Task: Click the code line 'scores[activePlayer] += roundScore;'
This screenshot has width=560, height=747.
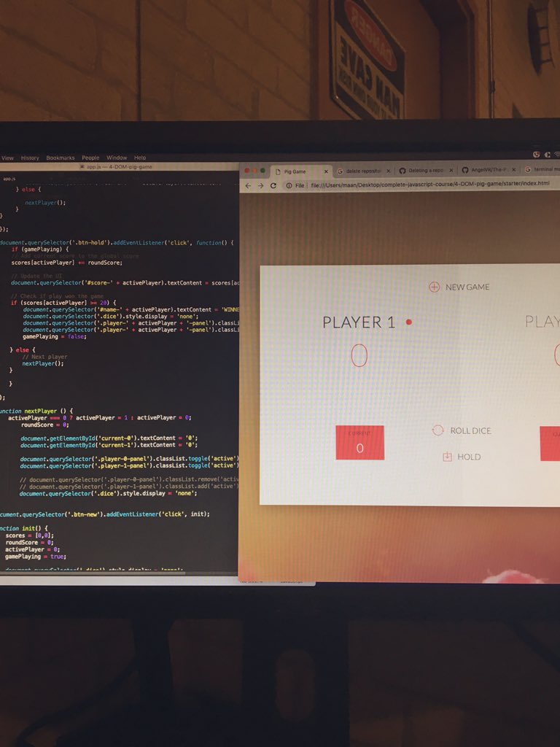Action: [x=66, y=263]
